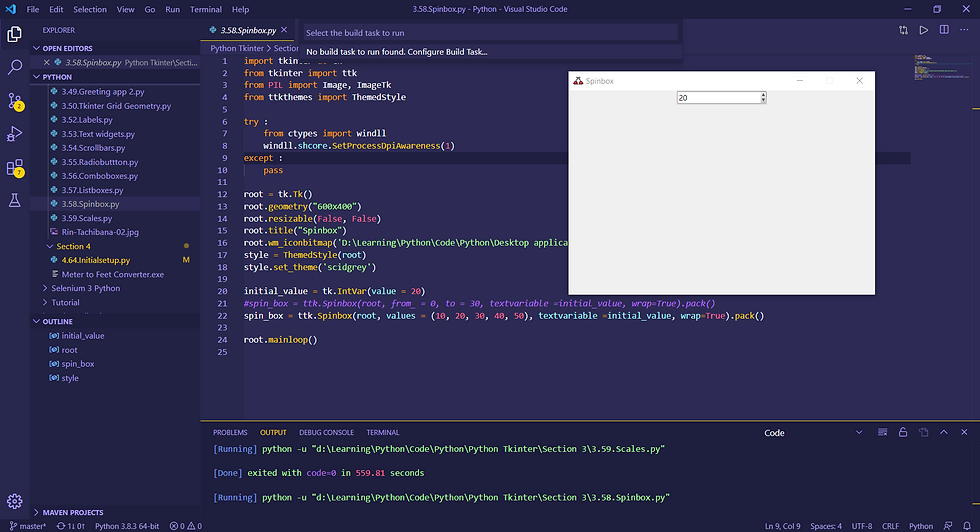Open 3.59.Scales.py in the explorer
Image resolution: width=980 pixels, height=532 pixels.
(86, 218)
